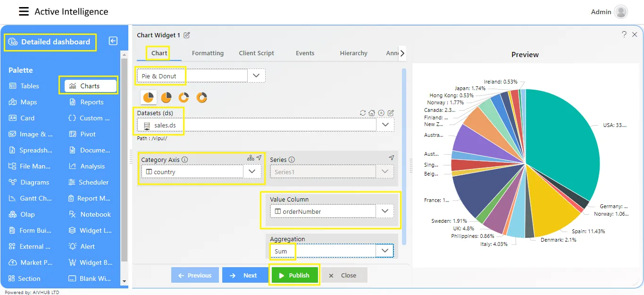Open Analysis in the palette
The image size is (644, 295).
(87, 166)
